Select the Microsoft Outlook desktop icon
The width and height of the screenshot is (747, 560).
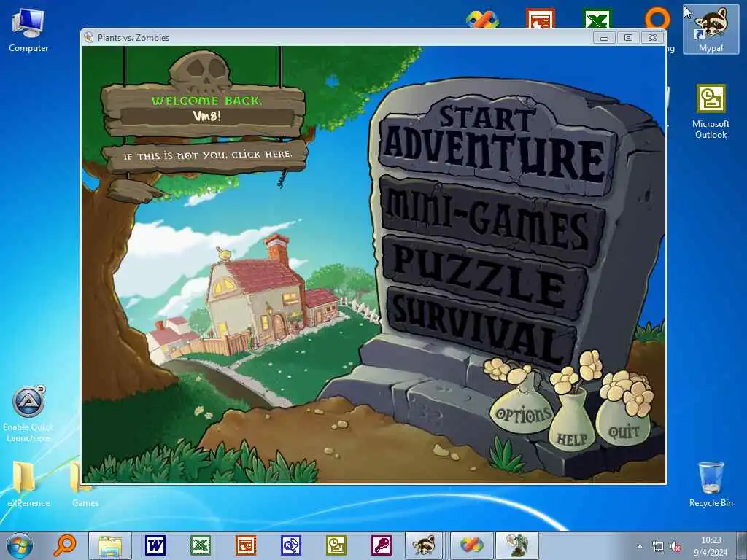[711, 112]
